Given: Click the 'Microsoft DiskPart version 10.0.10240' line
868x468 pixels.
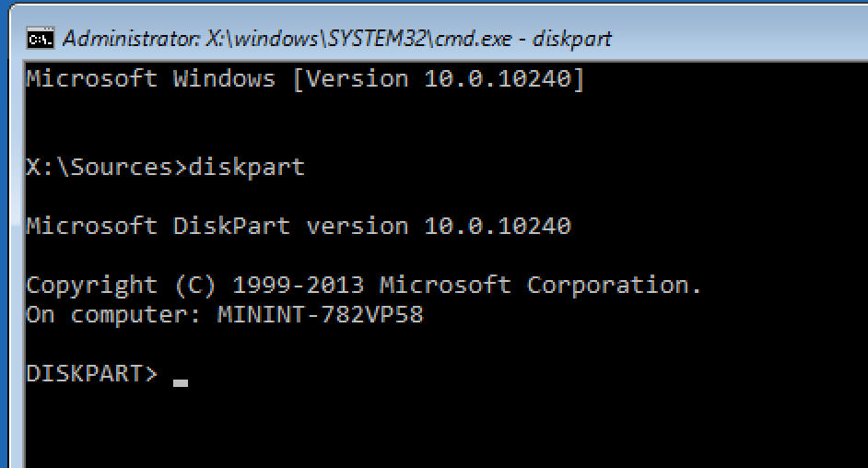Looking at the screenshot, I should [x=299, y=226].
